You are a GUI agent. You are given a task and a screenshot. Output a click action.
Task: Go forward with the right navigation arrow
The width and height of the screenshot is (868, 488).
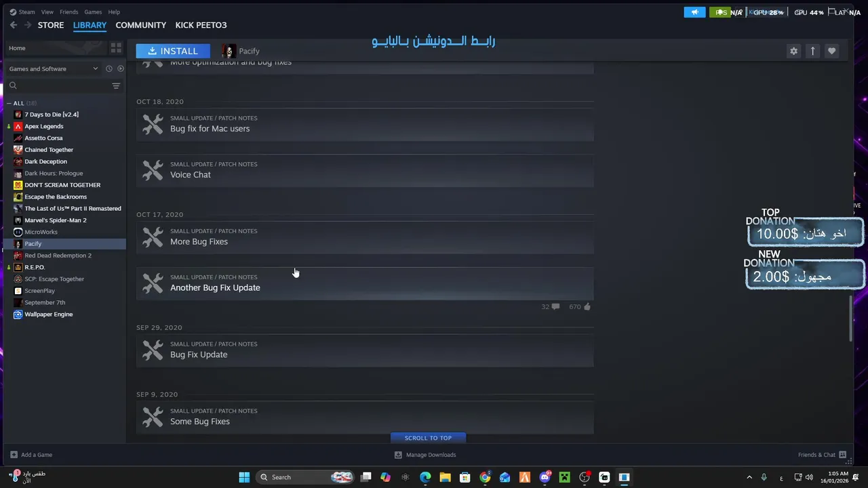[x=28, y=25]
